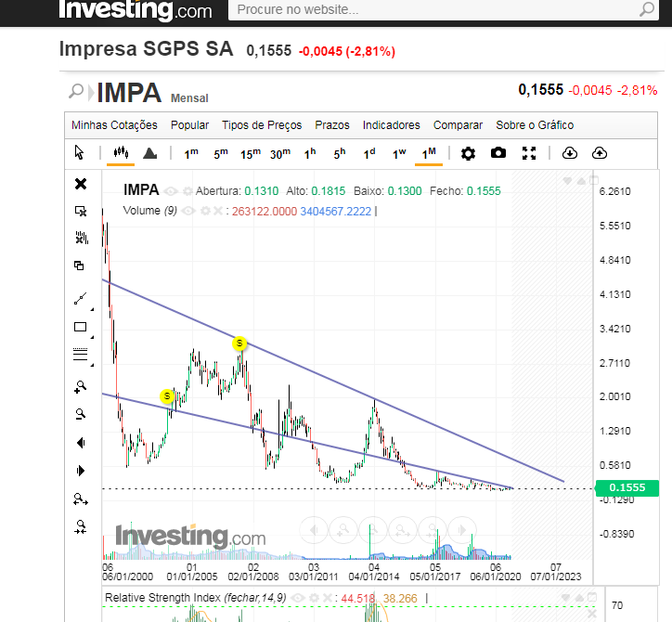
Task: Click the cloud download load-chart icon
Action: point(570,152)
